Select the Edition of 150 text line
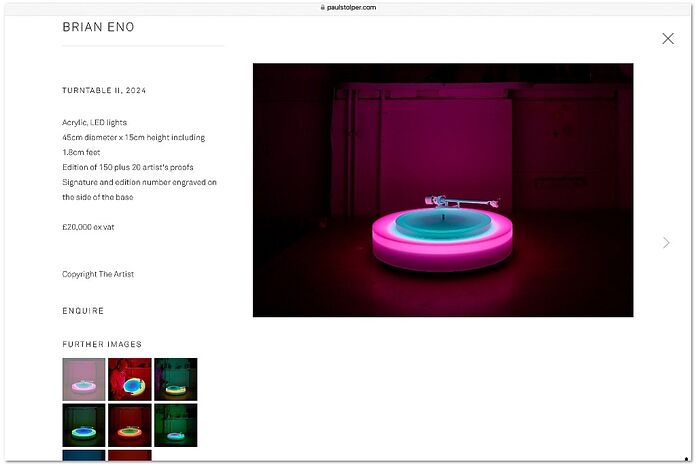Viewport: 696px width, 464px height. tap(128, 167)
